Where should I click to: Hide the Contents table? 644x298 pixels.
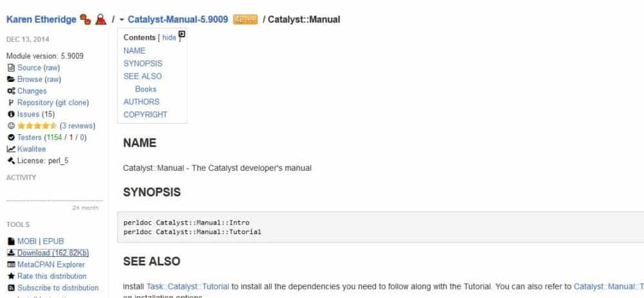[169, 38]
